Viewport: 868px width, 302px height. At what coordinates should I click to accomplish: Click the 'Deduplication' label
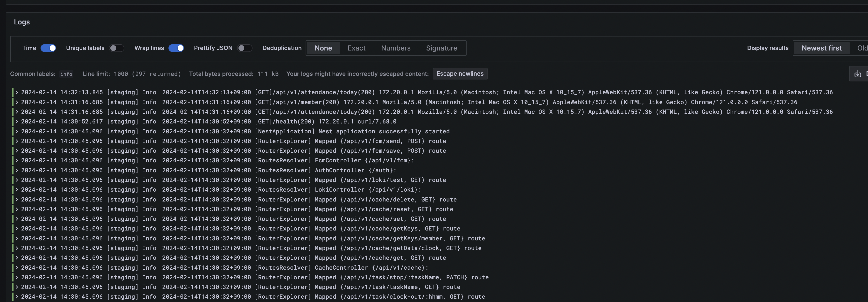(x=282, y=48)
